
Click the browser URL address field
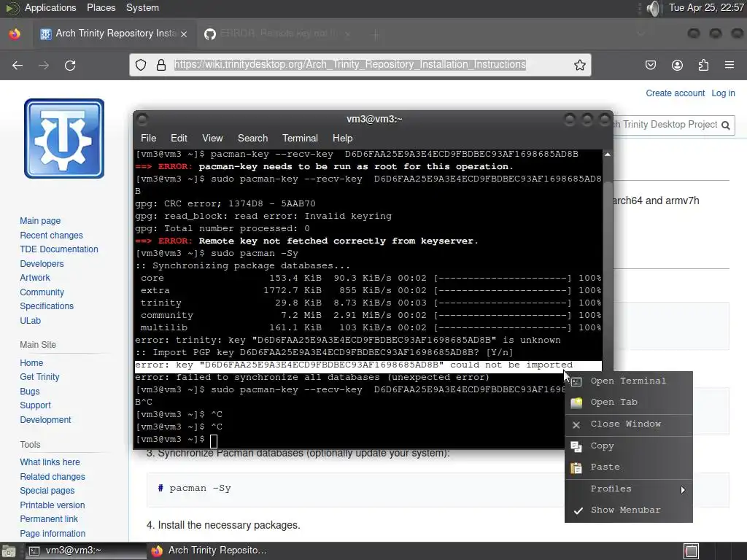(x=360, y=65)
